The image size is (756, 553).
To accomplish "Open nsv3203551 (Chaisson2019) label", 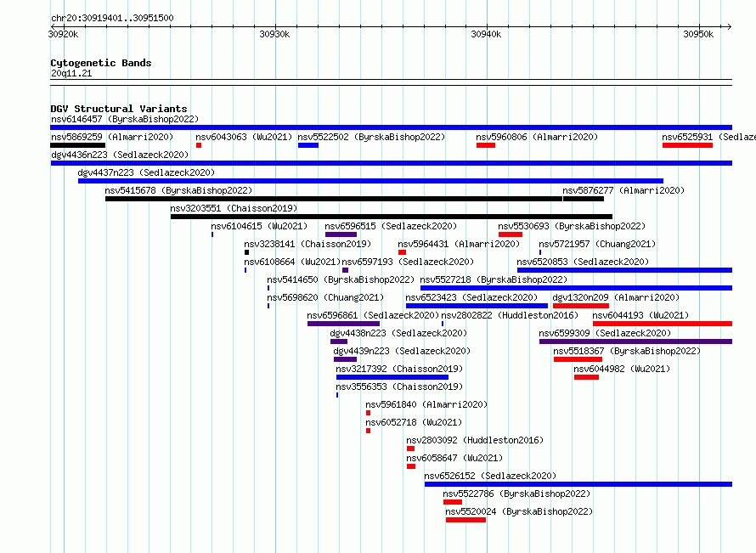I will point(234,208).
